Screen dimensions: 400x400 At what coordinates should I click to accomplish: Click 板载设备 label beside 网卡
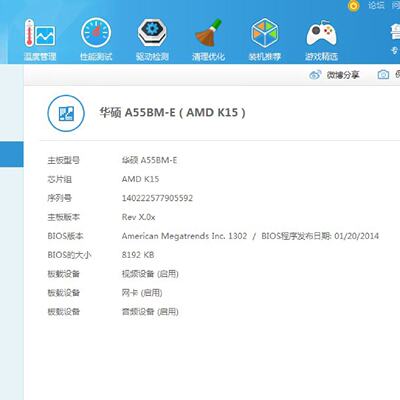coord(64,293)
